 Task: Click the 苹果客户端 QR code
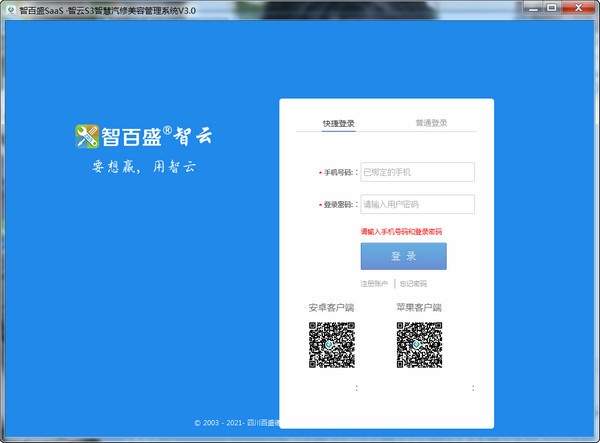pos(419,345)
